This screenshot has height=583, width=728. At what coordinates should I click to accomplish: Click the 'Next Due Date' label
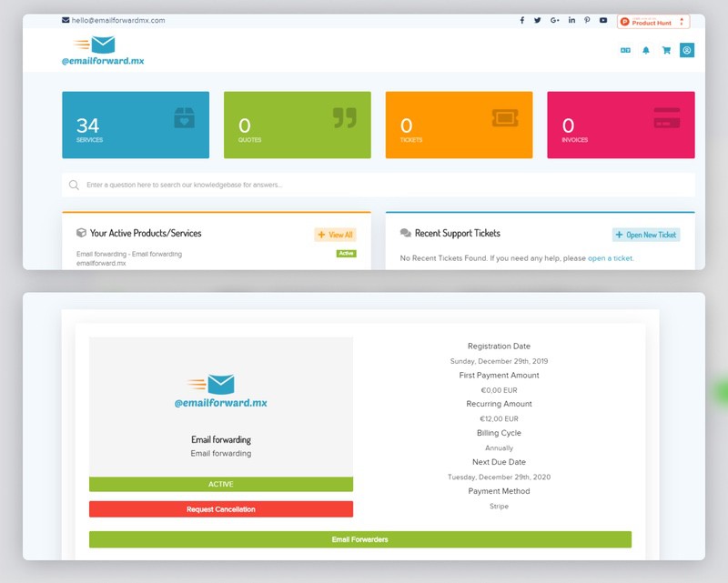coord(499,462)
